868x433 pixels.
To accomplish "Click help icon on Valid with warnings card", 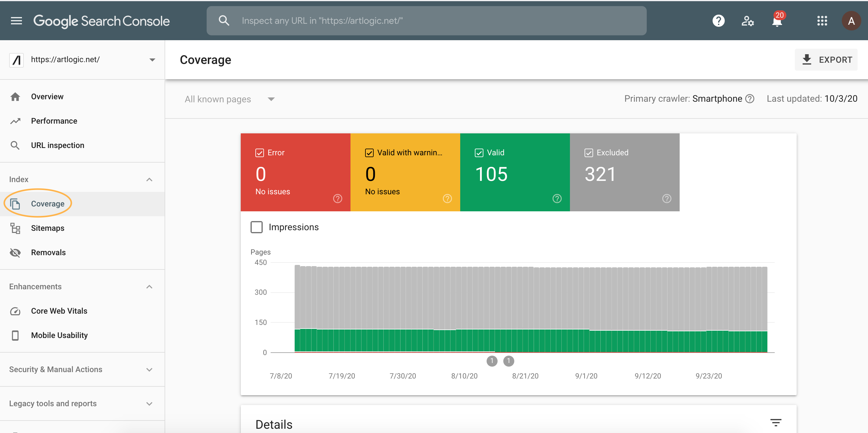I will (447, 199).
